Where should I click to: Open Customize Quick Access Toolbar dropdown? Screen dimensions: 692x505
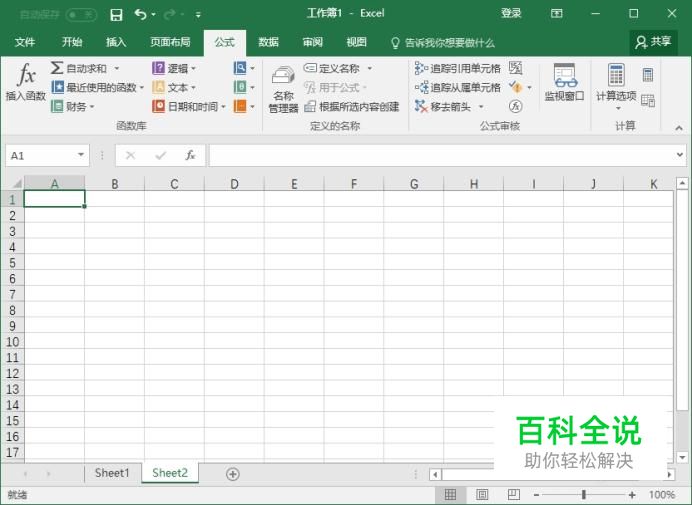tap(198, 15)
